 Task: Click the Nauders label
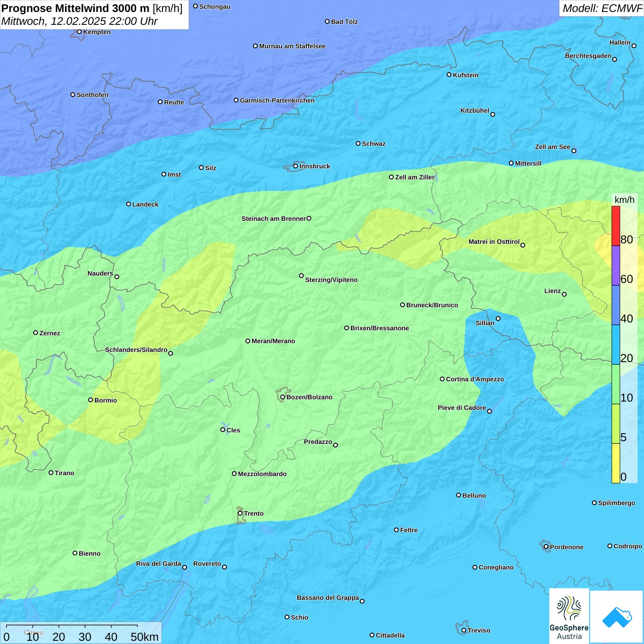[x=100, y=273]
